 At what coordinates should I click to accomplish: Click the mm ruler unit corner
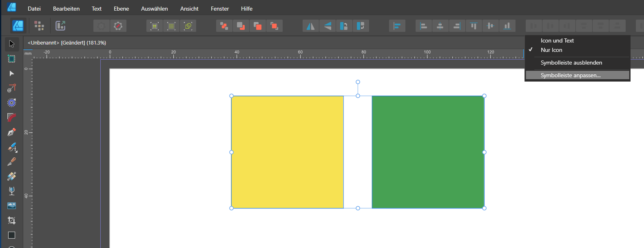pyautogui.click(x=28, y=54)
